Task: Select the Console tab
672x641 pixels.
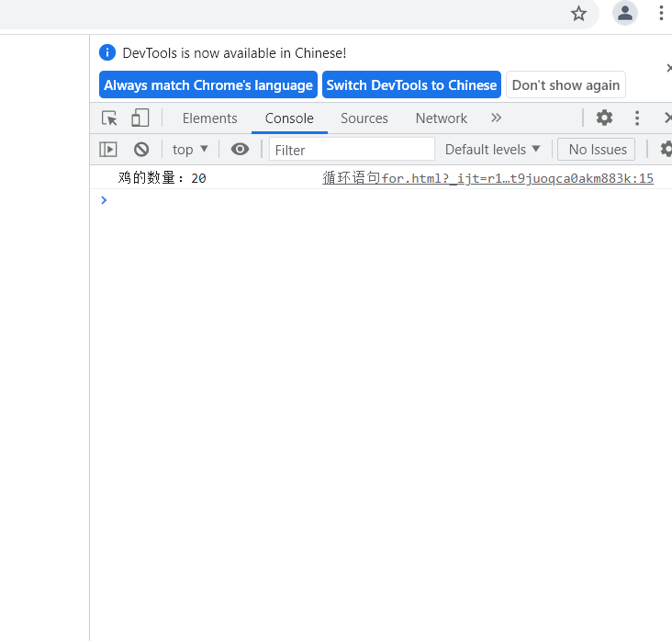Action: pyautogui.click(x=289, y=118)
